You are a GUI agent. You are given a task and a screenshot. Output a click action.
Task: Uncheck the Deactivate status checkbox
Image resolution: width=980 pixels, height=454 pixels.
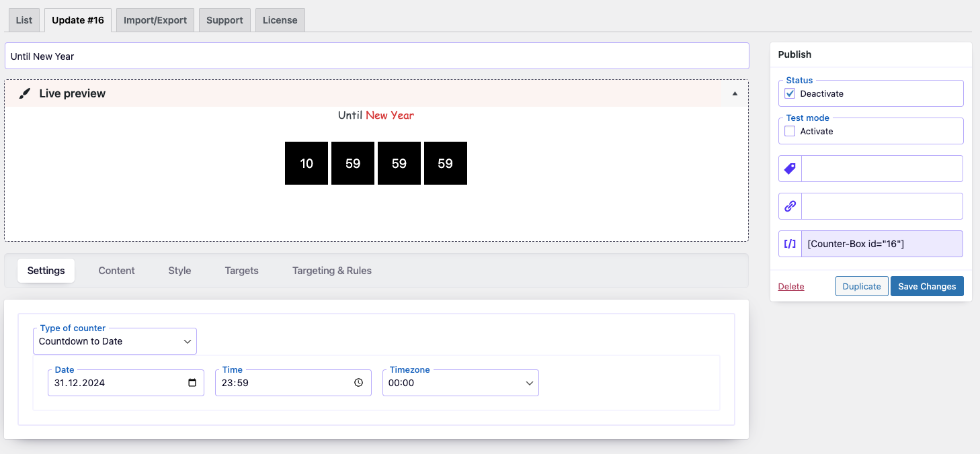point(790,93)
